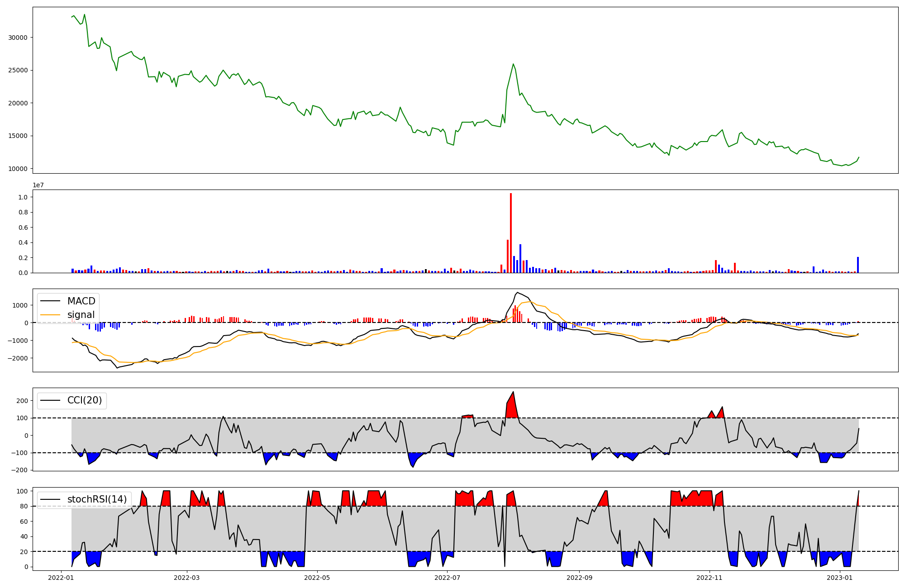Click the 2022-09 x-axis date label
905x588 pixels.
click(x=579, y=578)
